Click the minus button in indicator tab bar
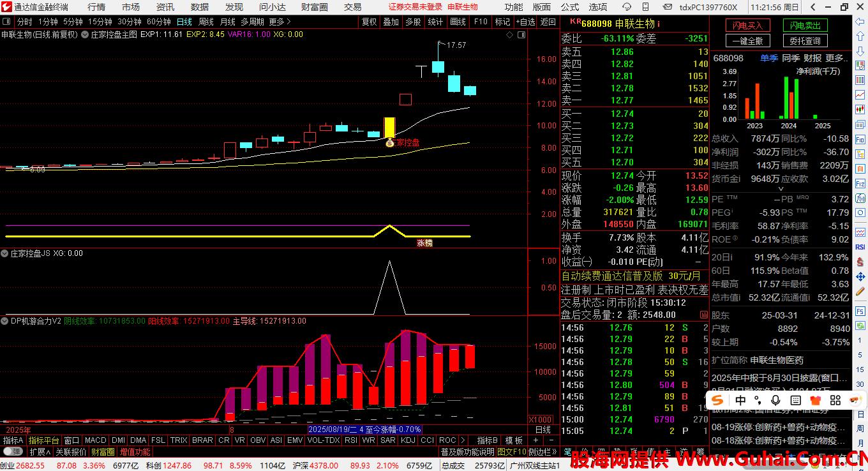 (x=550, y=440)
